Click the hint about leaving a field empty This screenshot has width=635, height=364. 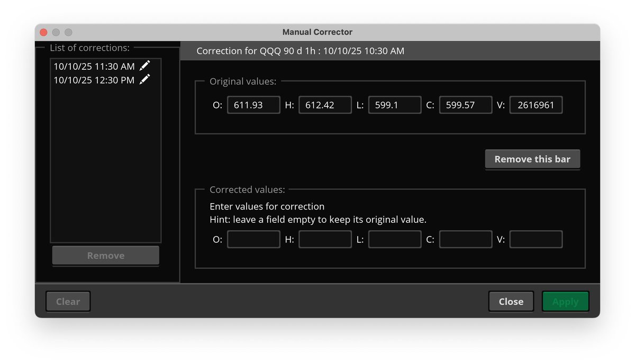coord(318,219)
